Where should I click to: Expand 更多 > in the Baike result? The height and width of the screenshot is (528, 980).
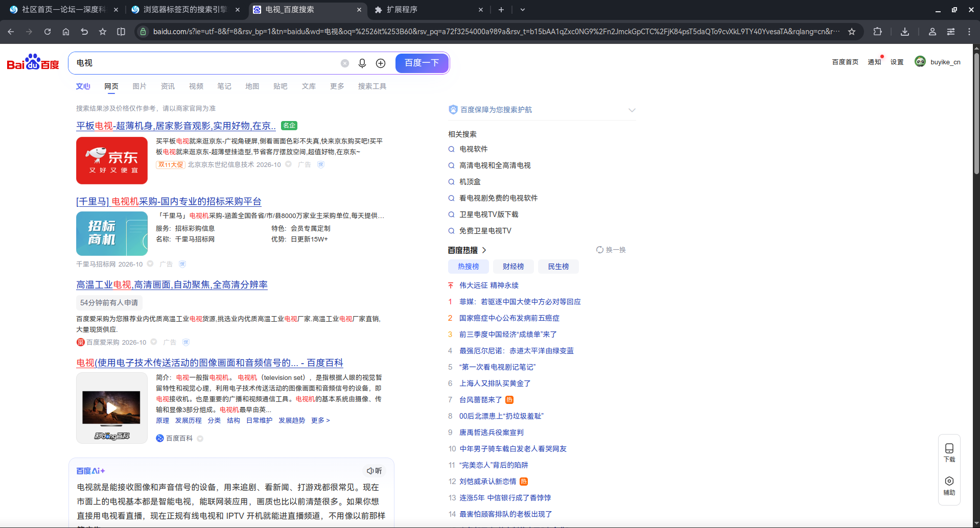point(320,420)
